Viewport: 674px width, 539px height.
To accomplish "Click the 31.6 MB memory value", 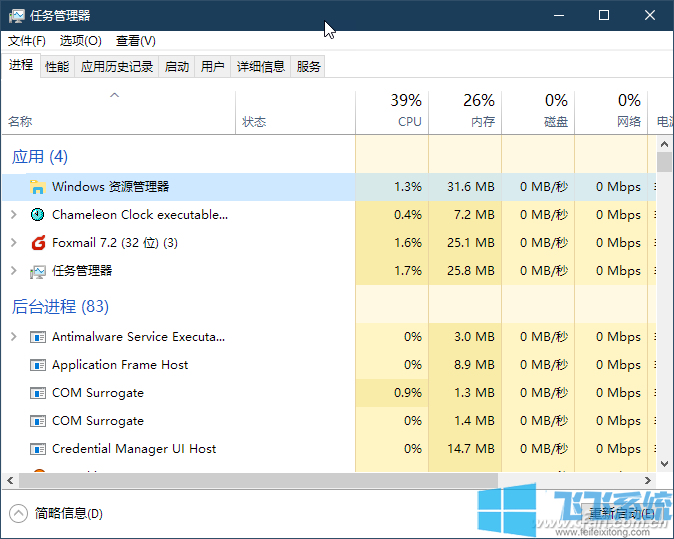I will (x=471, y=187).
